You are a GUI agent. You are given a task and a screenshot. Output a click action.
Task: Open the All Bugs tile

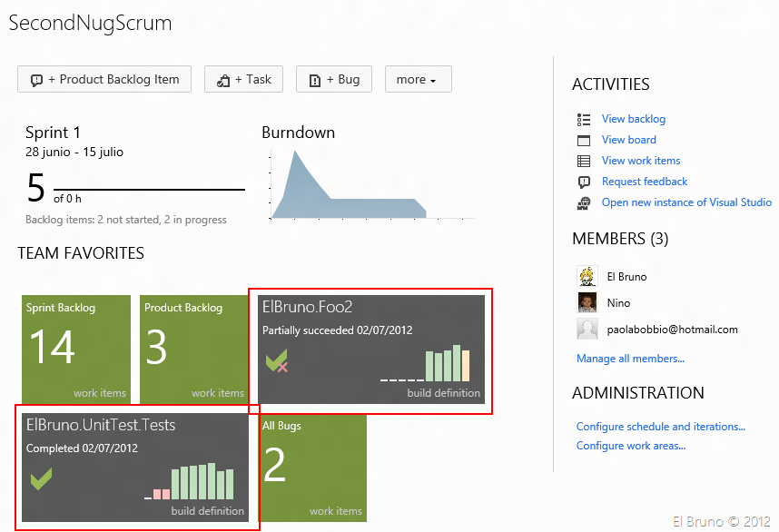click(312, 467)
